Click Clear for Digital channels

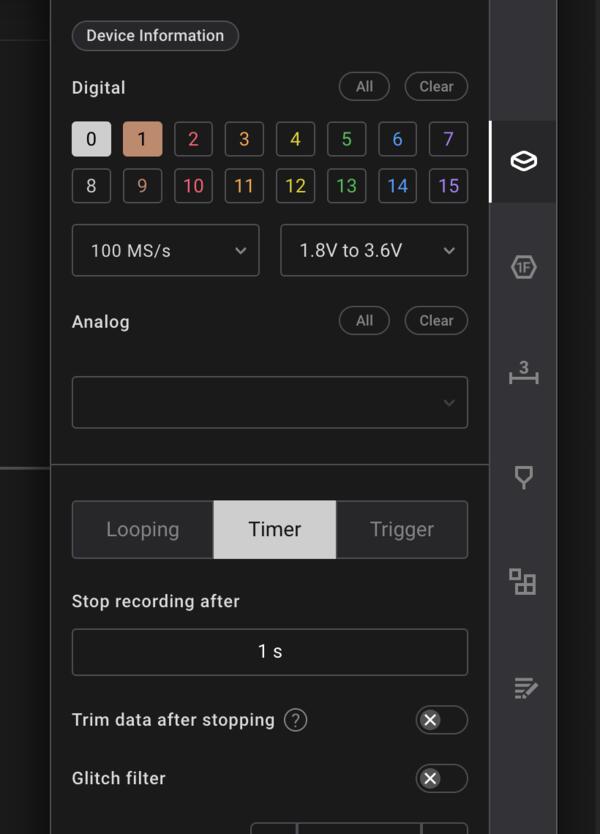pyautogui.click(x=436, y=87)
